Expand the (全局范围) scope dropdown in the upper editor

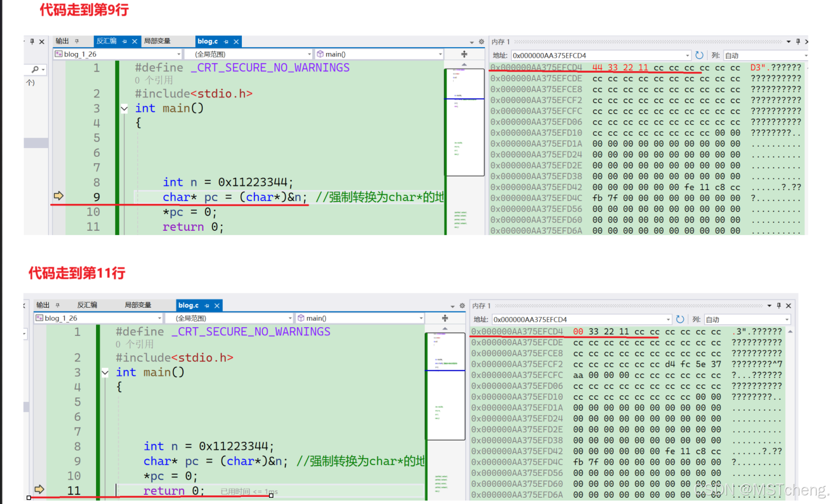[x=309, y=54]
